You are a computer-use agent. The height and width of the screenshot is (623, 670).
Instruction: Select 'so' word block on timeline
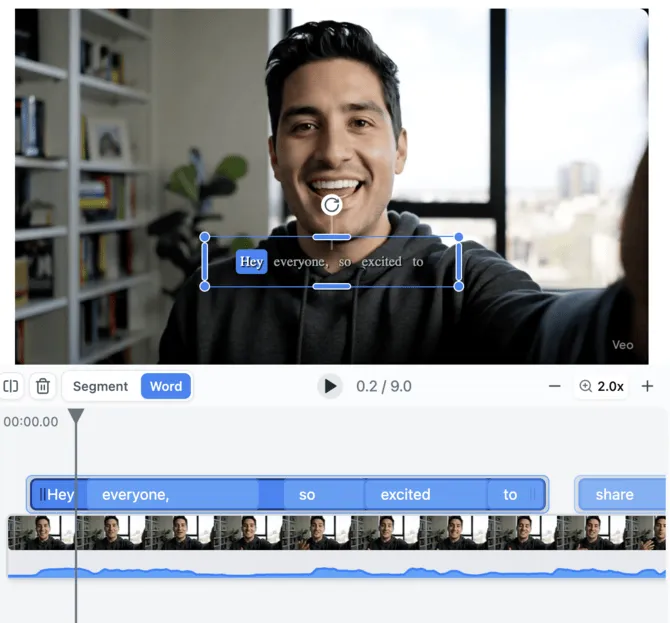click(x=324, y=495)
